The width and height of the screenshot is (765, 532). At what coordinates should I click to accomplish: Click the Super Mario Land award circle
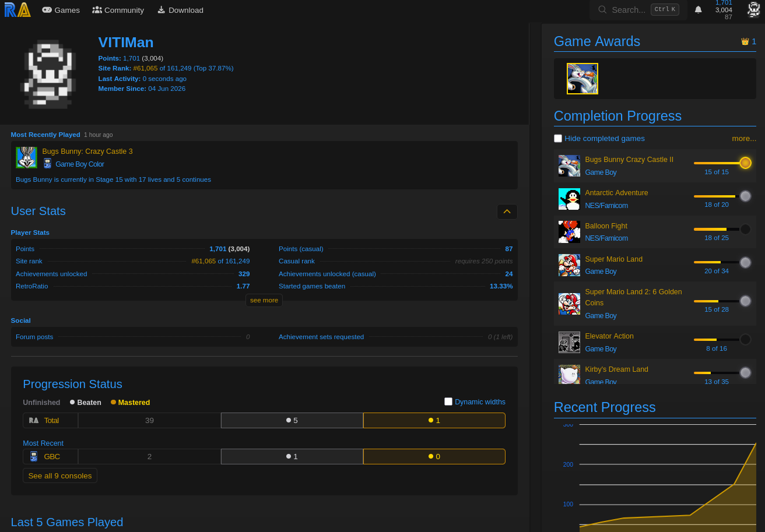pos(745,263)
